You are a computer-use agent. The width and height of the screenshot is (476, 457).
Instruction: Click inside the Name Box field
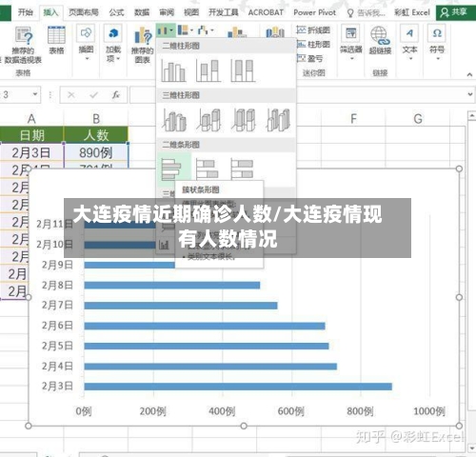coord(16,94)
